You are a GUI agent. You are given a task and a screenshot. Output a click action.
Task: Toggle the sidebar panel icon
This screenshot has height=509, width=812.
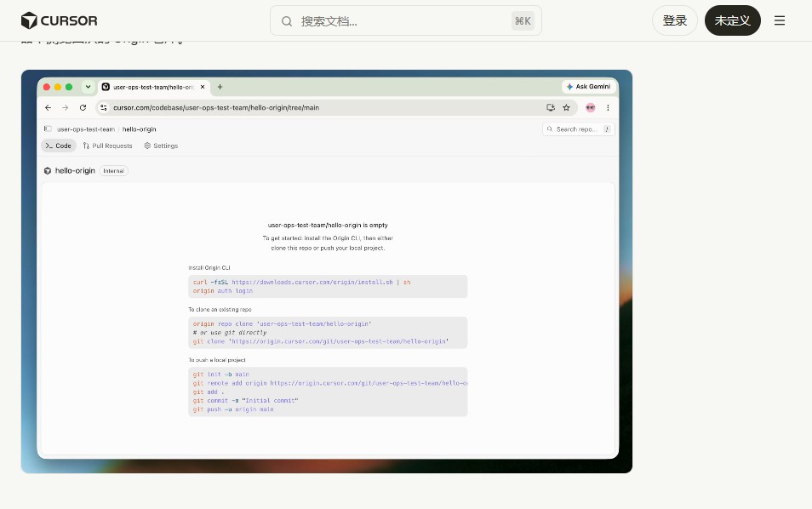[48, 129]
